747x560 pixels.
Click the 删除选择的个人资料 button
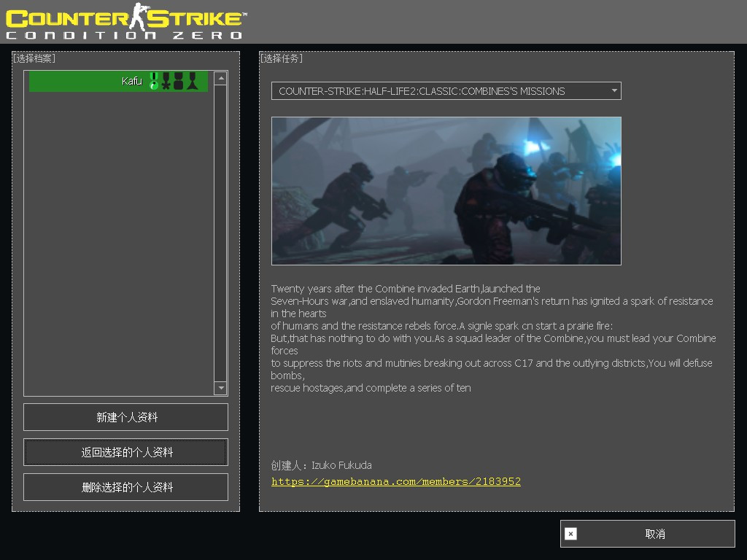click(x=125, y=487)
